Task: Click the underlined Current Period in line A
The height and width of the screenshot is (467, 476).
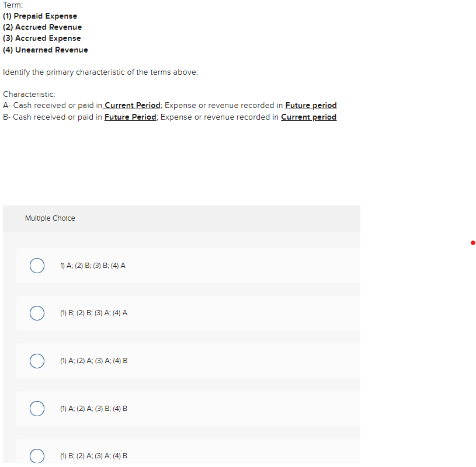Action: click(131, 105)
